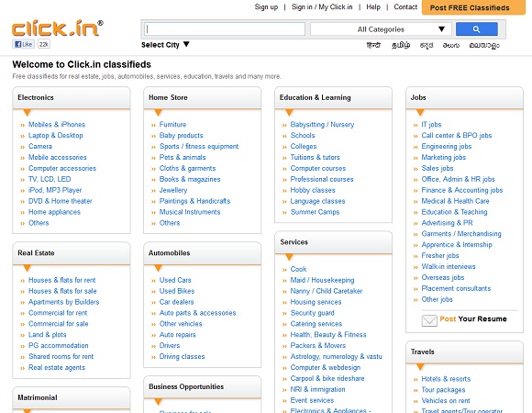Open the Sign up link
The width and height of the screenshot is (532, 413).
pyautogui.click(x=266, y=6)
